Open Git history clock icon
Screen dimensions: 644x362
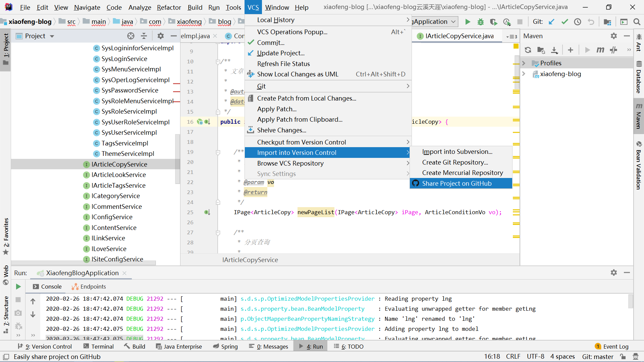click(578, 22)
